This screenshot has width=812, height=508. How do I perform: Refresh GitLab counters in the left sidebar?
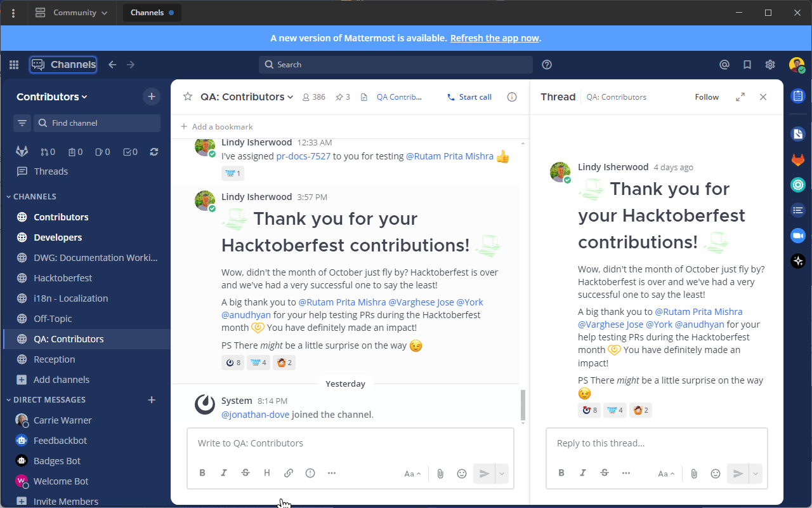pyautogui.click(x=154, y=152)
